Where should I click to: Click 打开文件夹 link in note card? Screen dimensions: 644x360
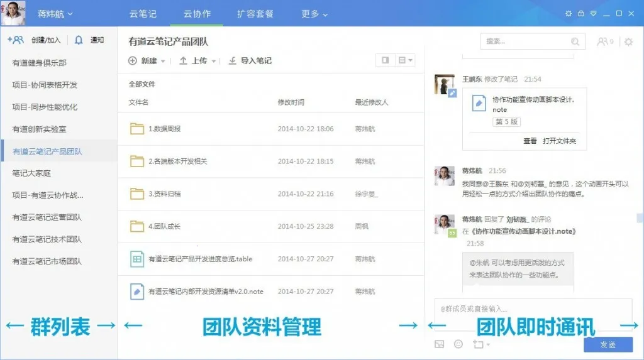coord(559,141)
